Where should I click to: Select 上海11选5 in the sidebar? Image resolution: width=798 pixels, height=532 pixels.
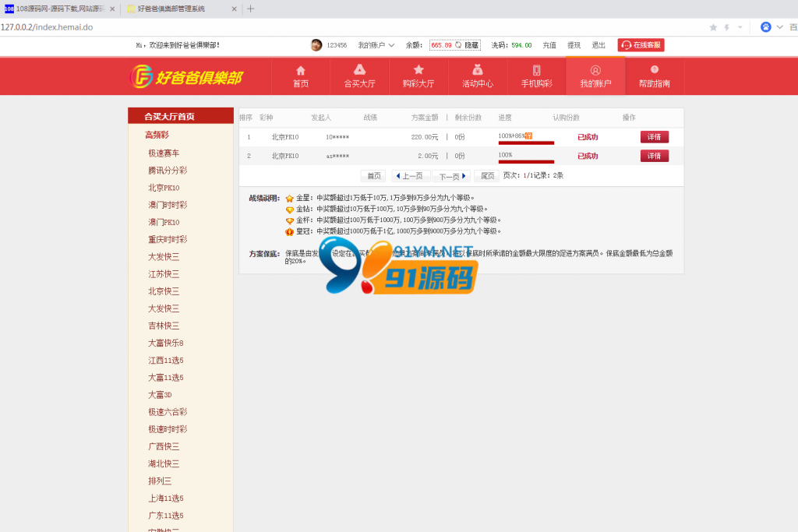coord(166,499)
